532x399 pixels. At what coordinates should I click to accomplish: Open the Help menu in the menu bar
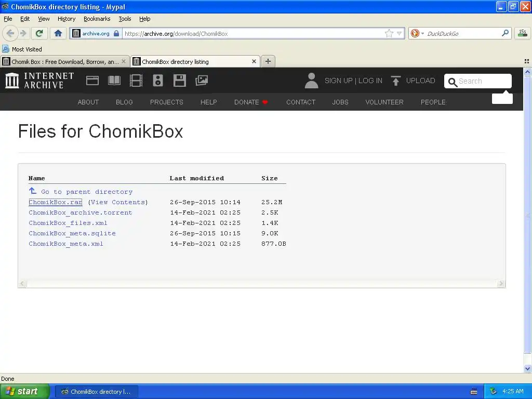[145, 19]
